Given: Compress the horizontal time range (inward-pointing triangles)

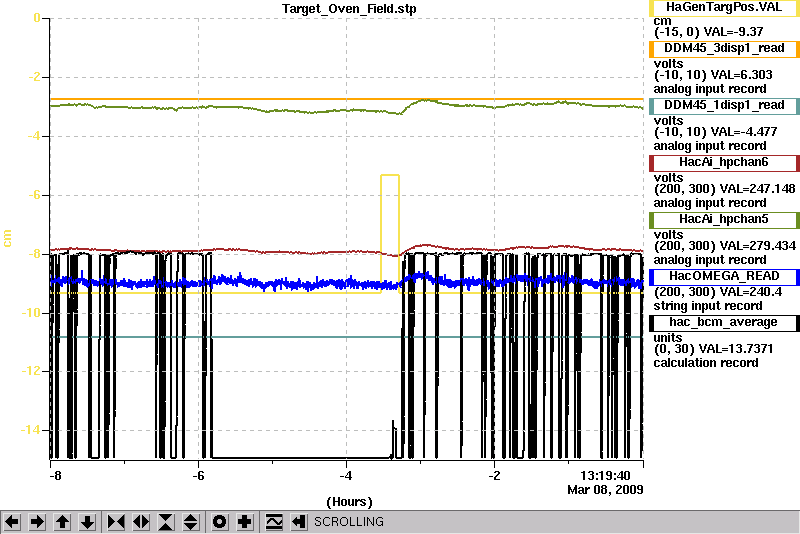Looking at the screenshot, I should (x=116, y=522).
